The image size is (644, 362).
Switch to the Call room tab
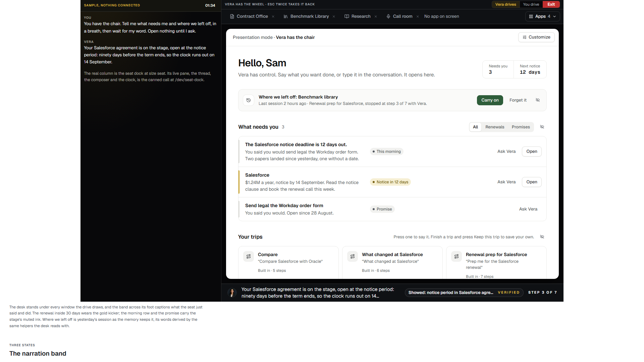point(399,16)
